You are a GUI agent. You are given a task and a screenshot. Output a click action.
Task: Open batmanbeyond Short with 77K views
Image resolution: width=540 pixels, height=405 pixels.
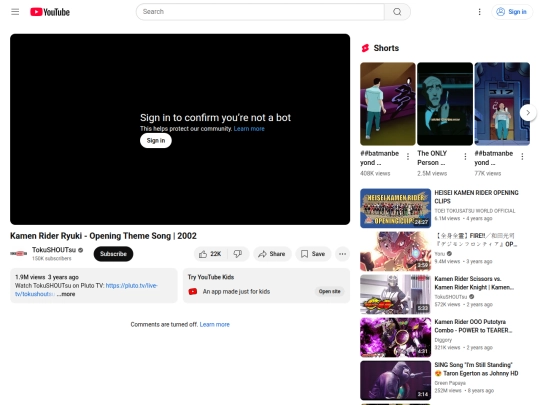point(502,104)
